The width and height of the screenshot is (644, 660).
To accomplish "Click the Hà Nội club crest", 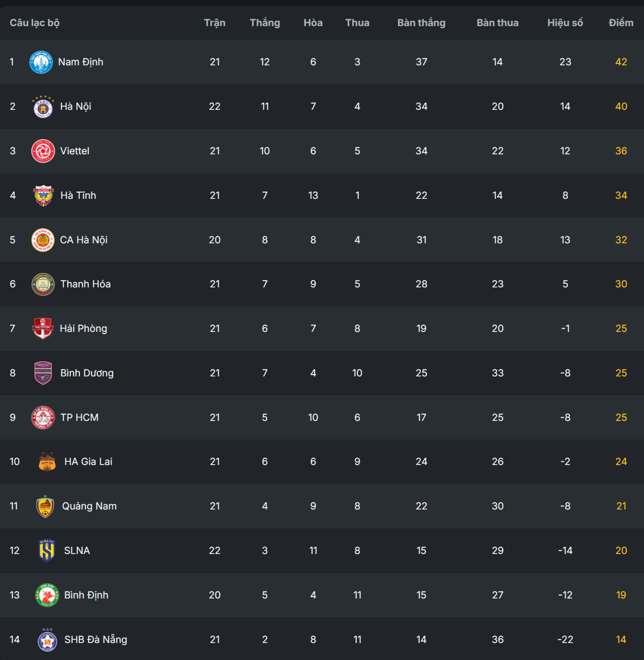I will (x=43, y=107).
